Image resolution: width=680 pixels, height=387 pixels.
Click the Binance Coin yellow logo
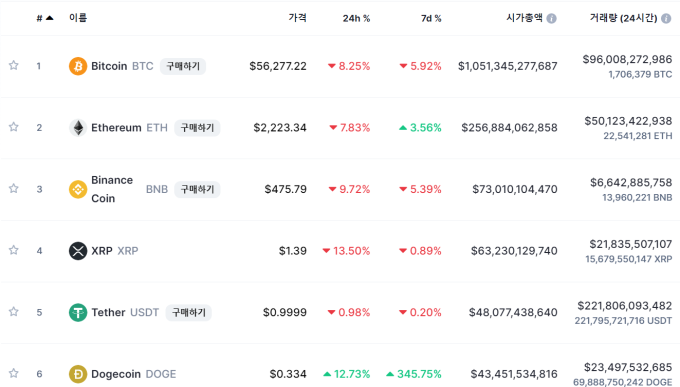(78, 190)
